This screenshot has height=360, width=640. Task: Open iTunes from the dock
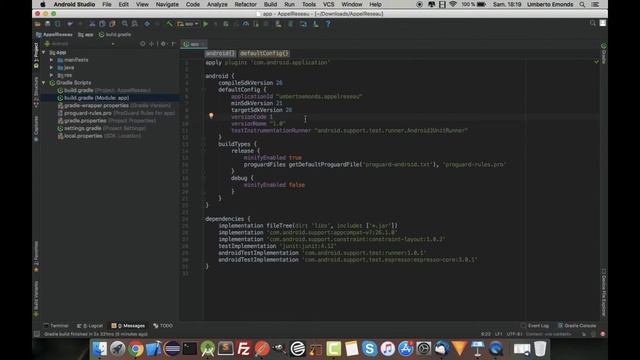[387, 349]
